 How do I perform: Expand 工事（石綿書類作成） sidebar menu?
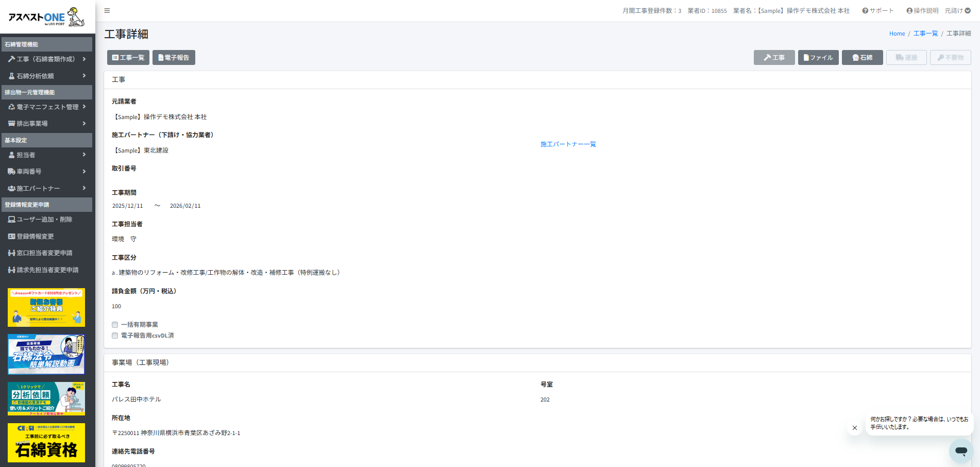pos(46,59)
